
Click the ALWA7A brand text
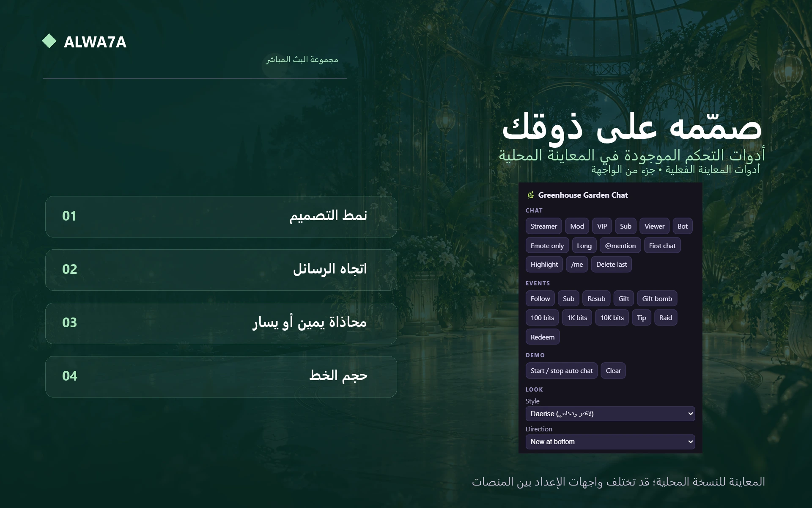tap(95, 42)
